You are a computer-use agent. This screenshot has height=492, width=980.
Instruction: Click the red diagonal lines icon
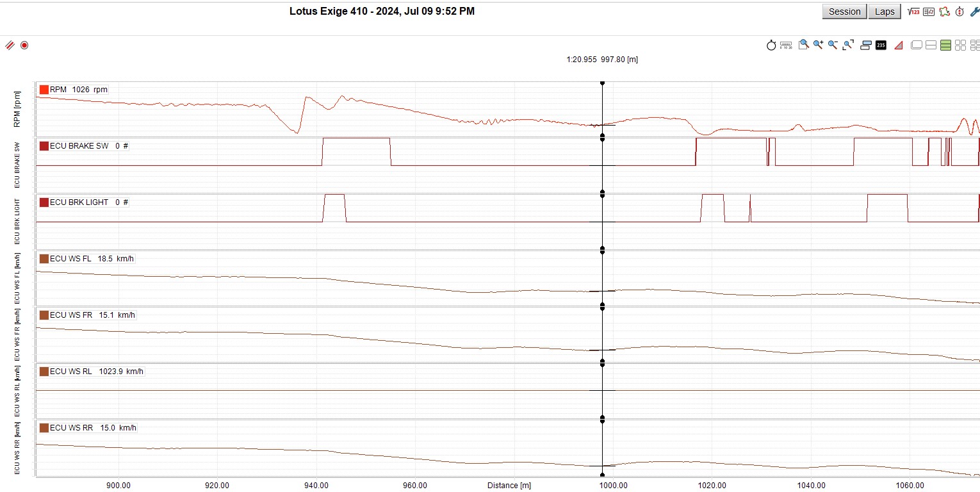tap(10, 45)
